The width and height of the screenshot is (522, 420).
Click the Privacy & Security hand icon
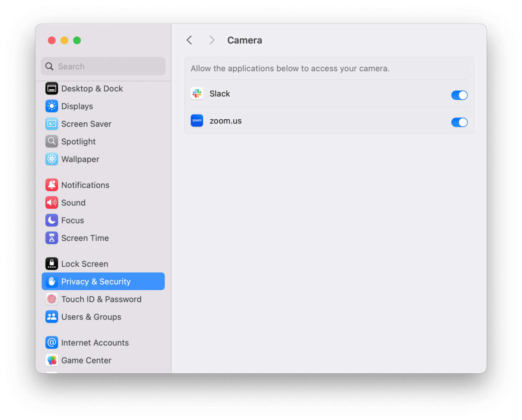[x=52, y=281]
